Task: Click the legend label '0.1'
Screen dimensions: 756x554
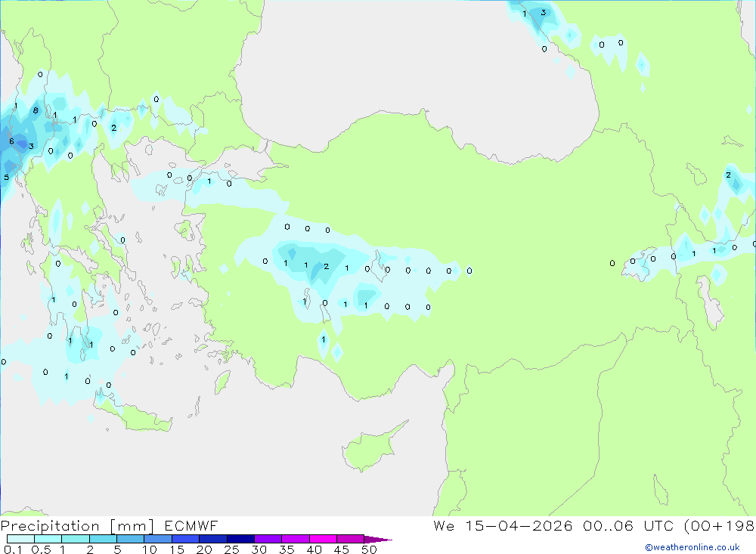Action: (x=13, y=549)
